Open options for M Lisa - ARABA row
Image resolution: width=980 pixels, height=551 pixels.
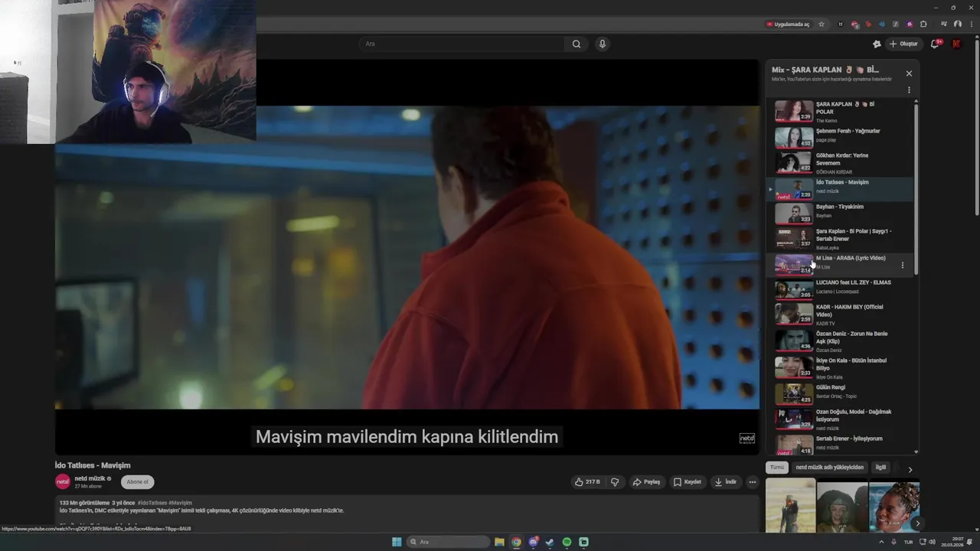[x=903, y=266]
